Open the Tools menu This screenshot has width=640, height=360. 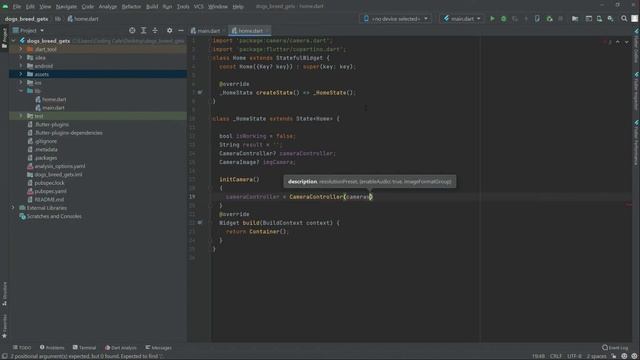[x=183, y=7]
